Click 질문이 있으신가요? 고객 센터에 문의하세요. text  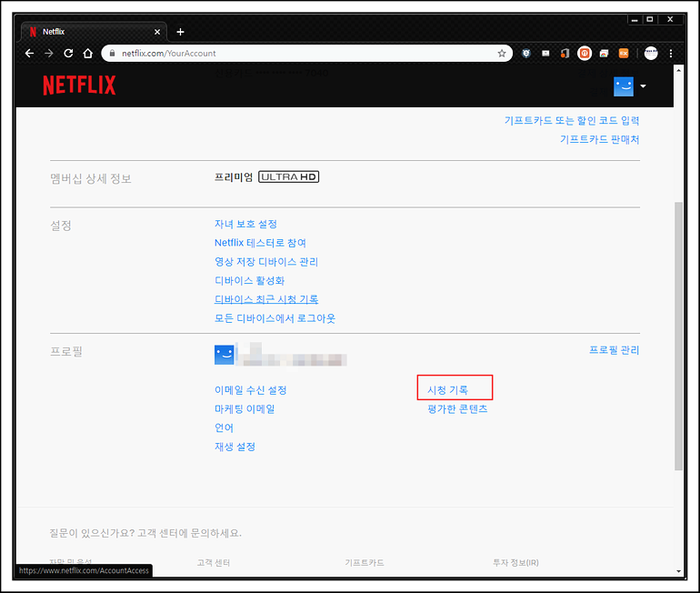(145, 533)
